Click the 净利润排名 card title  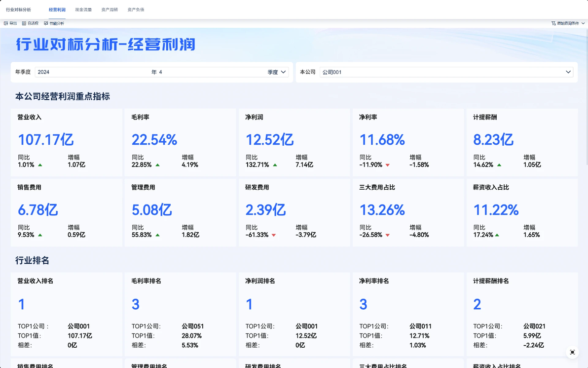pyautogui.click(x=260, y=281)
